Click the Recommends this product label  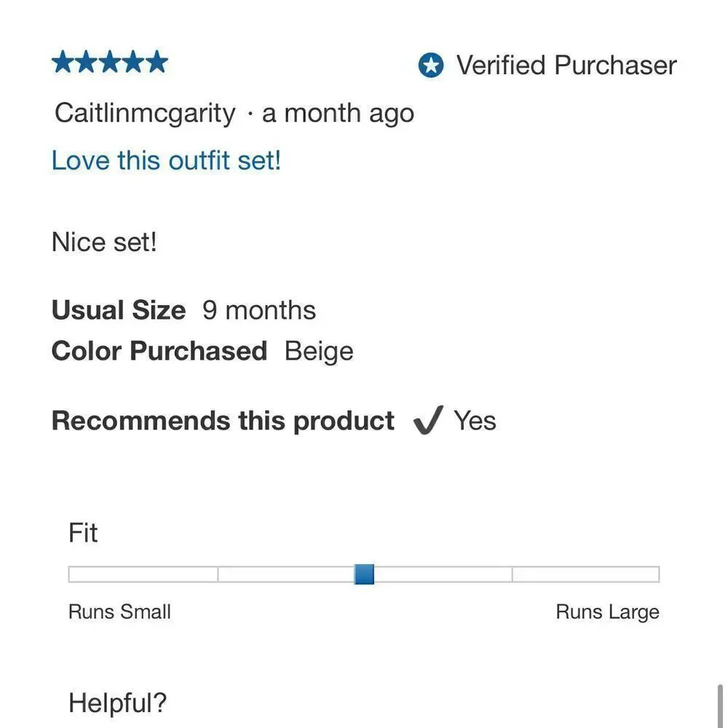[x=223, y=421]
